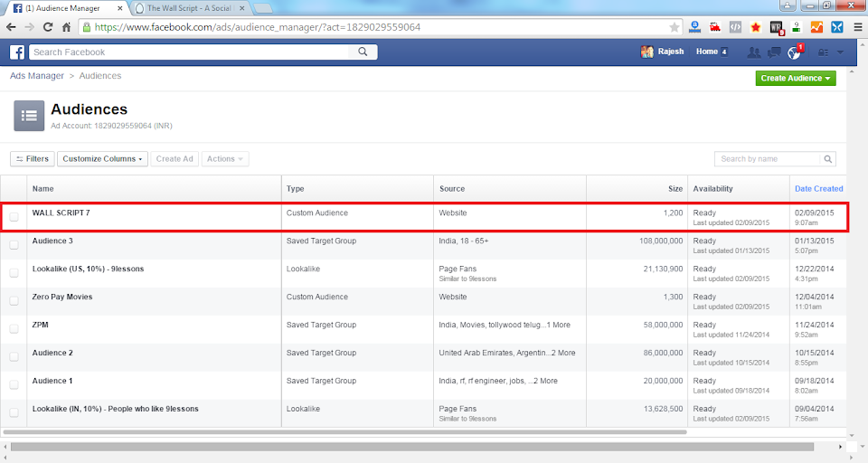Switch to the Audience Manager tab

pos(65,8)
